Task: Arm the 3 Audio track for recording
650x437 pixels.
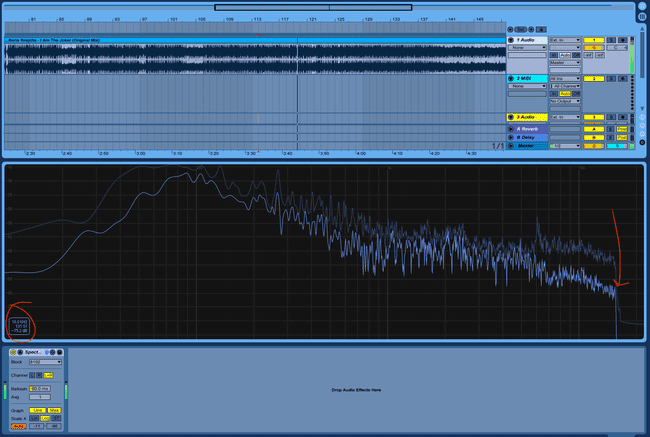Action: coord(623,117)
